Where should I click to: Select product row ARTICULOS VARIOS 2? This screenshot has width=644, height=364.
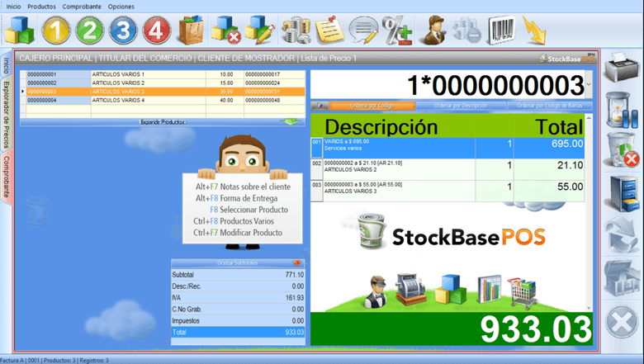tap(163, 83)
